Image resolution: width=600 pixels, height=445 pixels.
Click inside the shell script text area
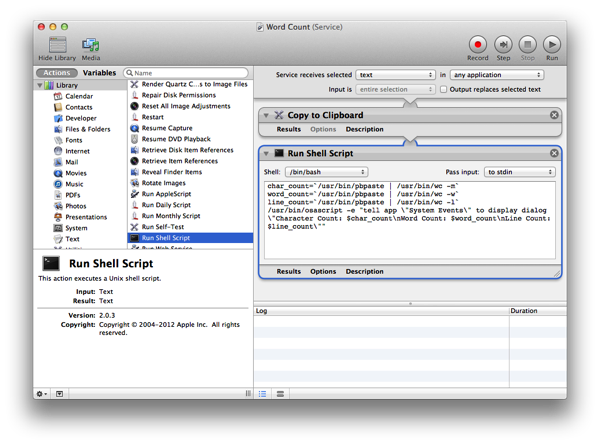pos(410,220)
